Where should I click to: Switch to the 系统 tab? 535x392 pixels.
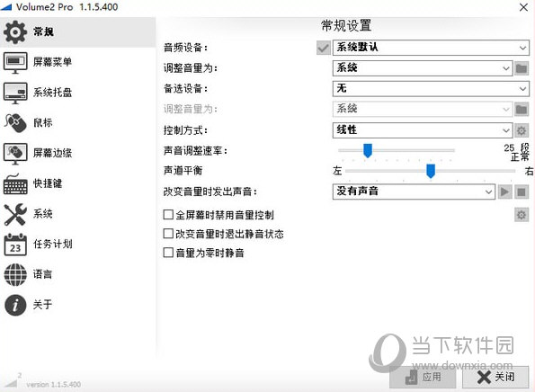(x=42, y=214)
